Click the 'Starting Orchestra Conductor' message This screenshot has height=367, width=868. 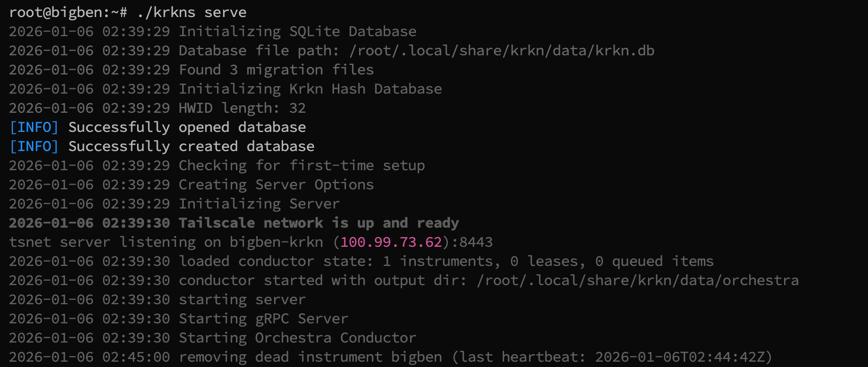coord(297,338)
